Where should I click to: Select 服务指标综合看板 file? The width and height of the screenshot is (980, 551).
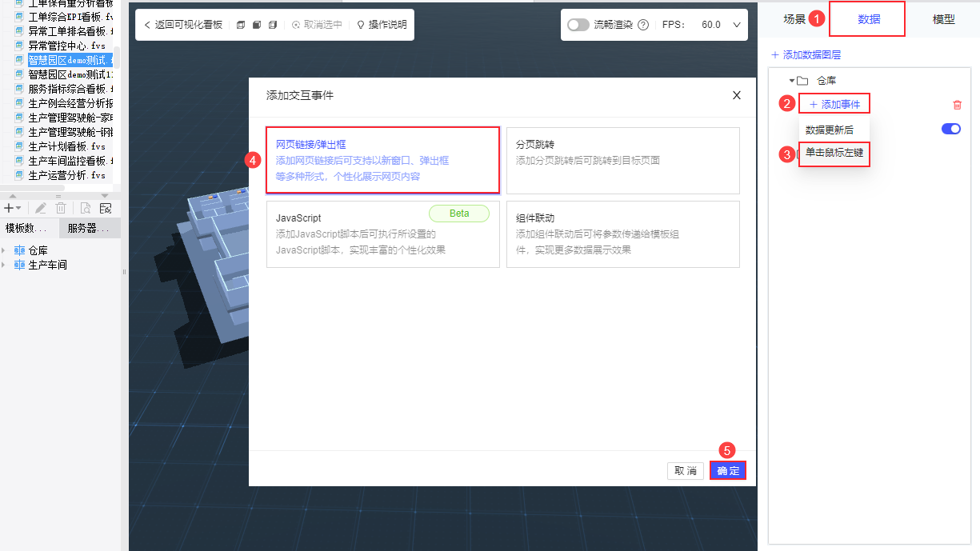[x=71, y=89]
